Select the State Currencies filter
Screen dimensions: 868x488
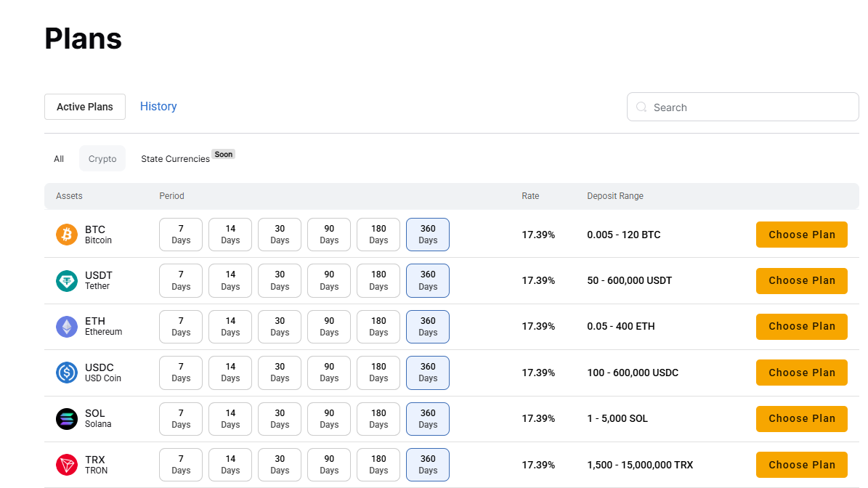(x=176, y=159)
